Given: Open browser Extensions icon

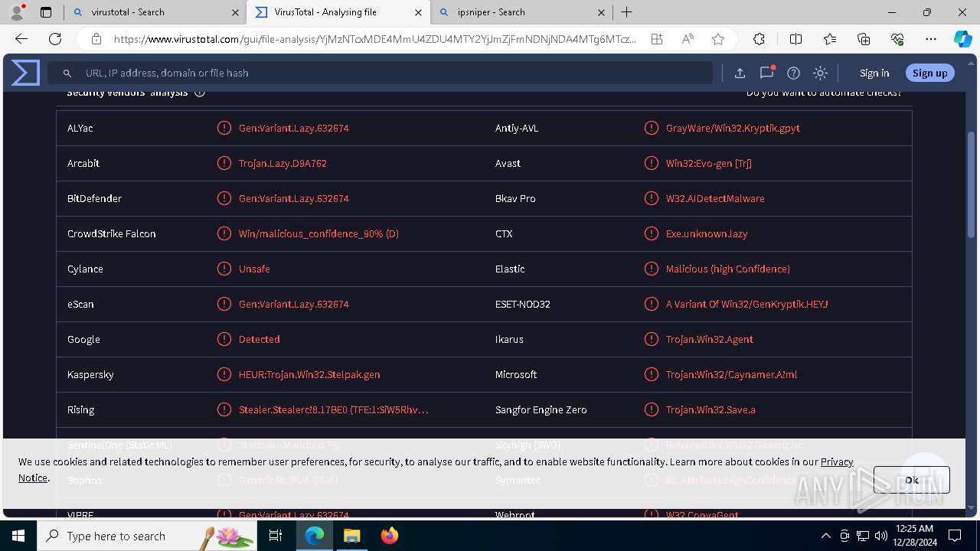Looking at the screenshot, I should tap(759, 39).
